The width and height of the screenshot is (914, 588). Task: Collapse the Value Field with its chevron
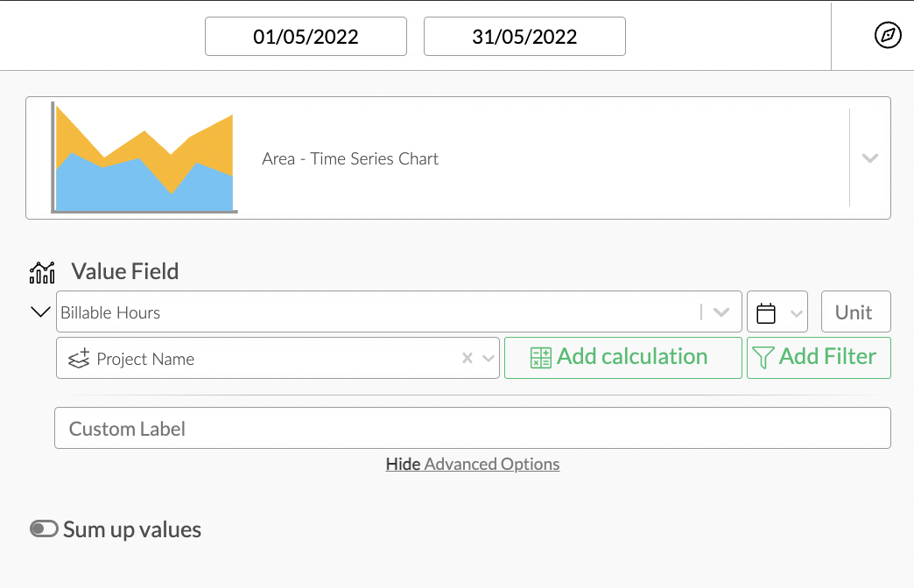[39, 311]
